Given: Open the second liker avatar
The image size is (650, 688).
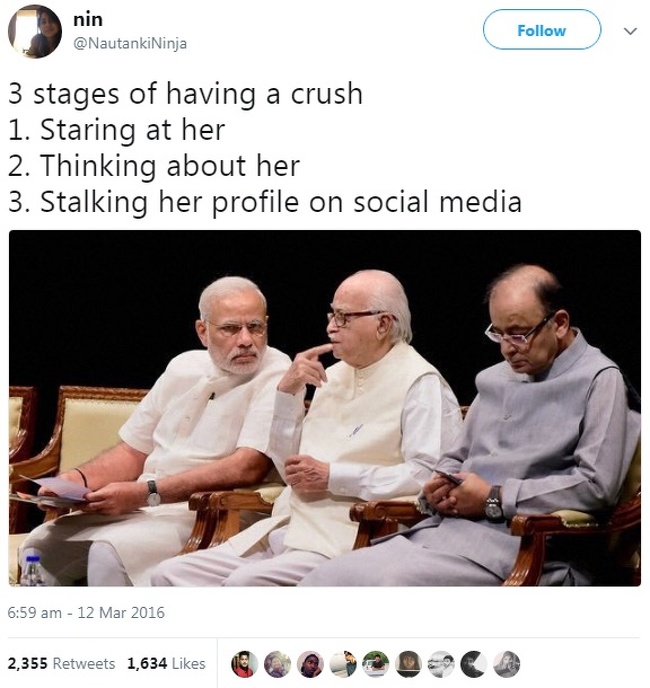Looking at the screenshot, I should 277,664.
